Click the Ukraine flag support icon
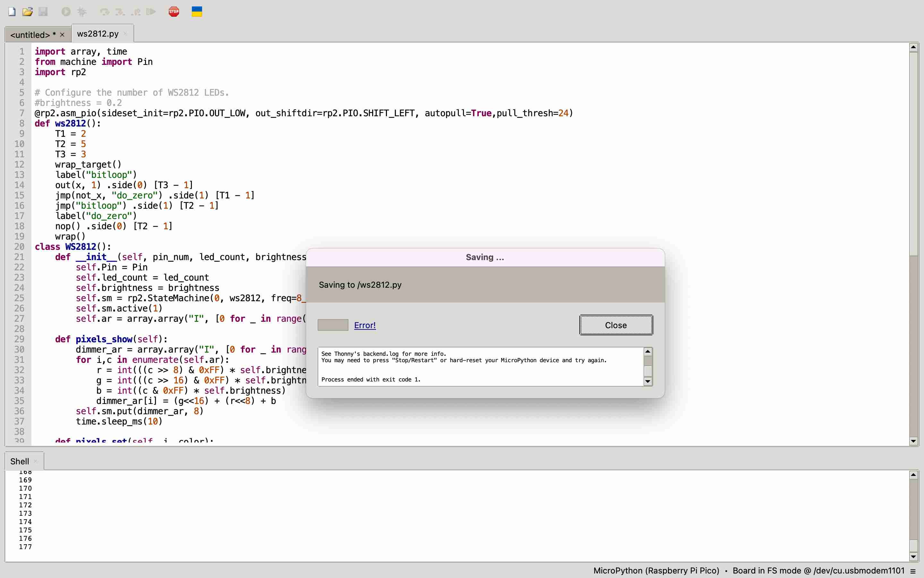This screenshot has width=924, height=578. [x=197, y=12]
